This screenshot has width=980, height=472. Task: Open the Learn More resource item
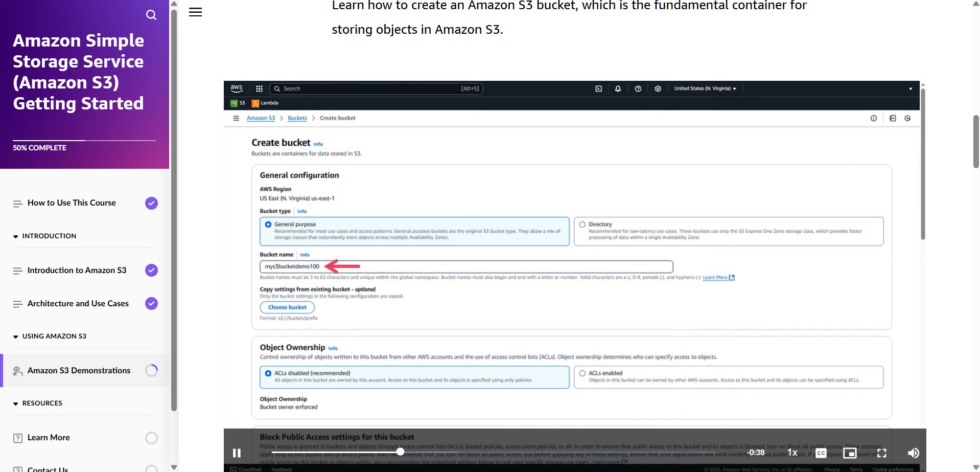coord(49,438)
